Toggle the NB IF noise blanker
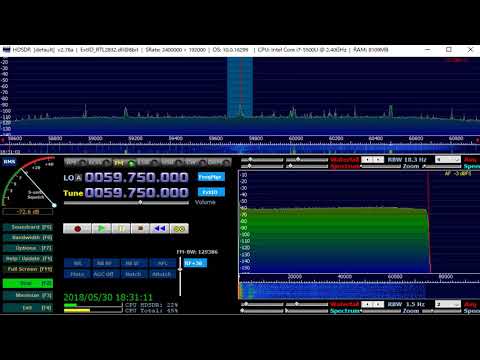The height and width of the screenshot is (360, 480). click(x=133, y=263)
